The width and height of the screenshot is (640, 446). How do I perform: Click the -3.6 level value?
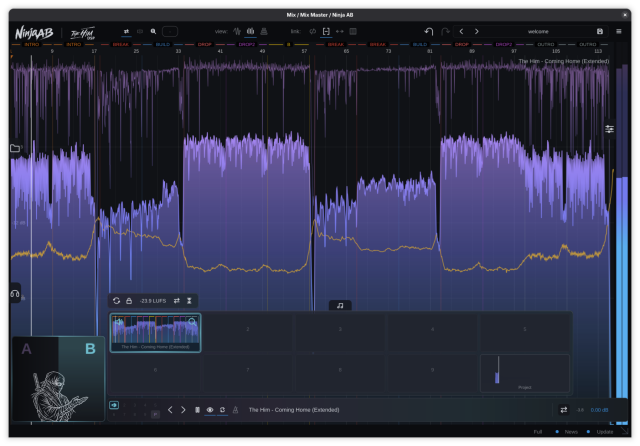point(580,410)
